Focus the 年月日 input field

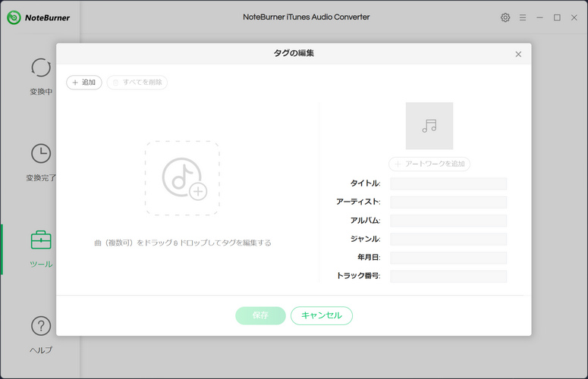448,258
